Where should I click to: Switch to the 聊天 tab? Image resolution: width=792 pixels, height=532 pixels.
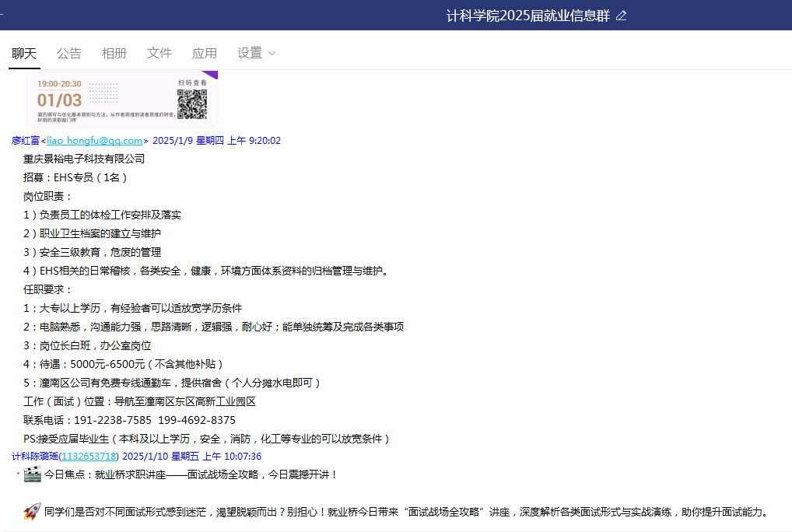tap(24, 53)
